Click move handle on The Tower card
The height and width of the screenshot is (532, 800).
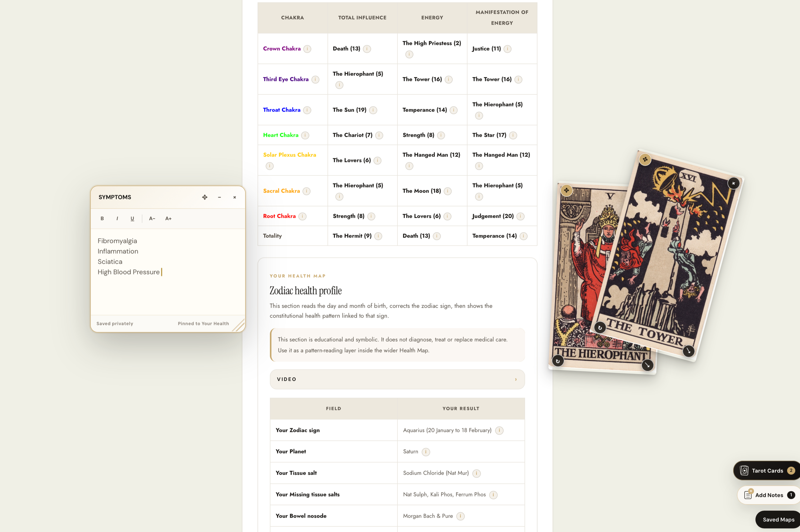tap(645, 159)
